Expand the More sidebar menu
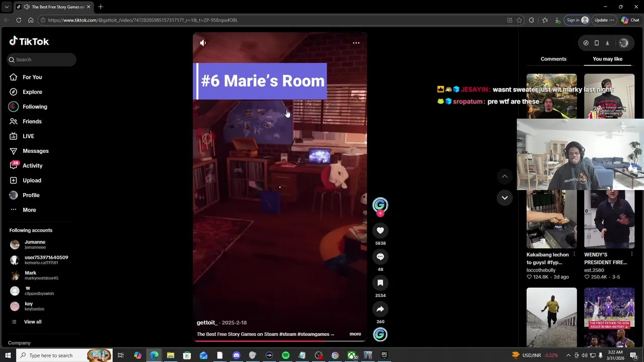This screenshot has width=644, height=362. point(29,210)
